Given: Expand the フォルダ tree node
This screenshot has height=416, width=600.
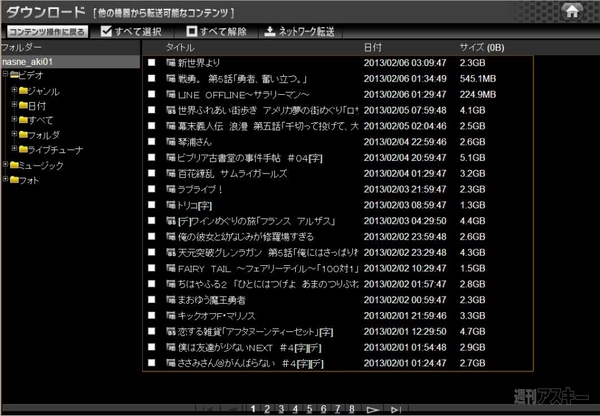Looking at the screenshot, I should [x=14, y=134].
